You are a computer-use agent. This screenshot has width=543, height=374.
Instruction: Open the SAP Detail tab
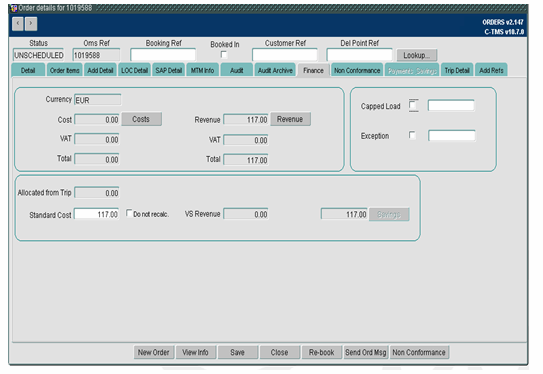(x=169, y=70)
